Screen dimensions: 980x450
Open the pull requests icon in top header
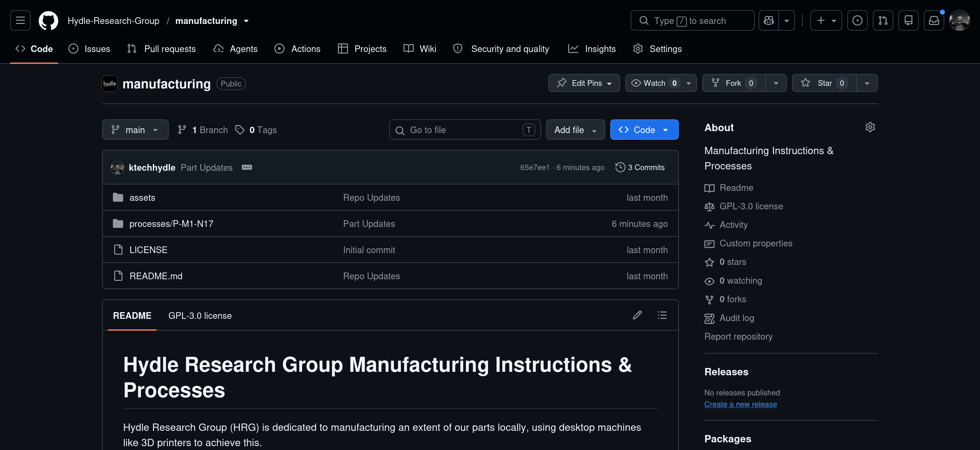click(x=883, y=20)
